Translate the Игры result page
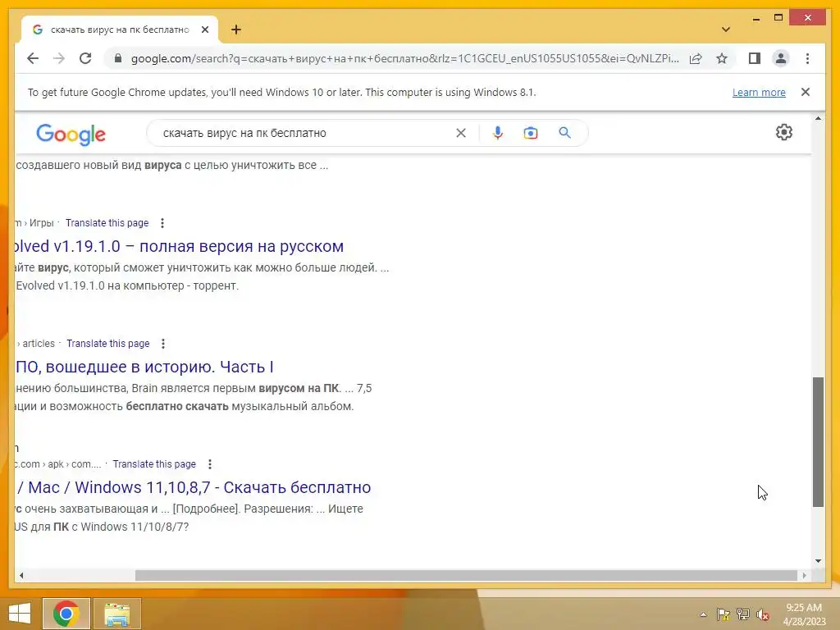This screenshot has height=630, width=840. [x=107, y=223]
